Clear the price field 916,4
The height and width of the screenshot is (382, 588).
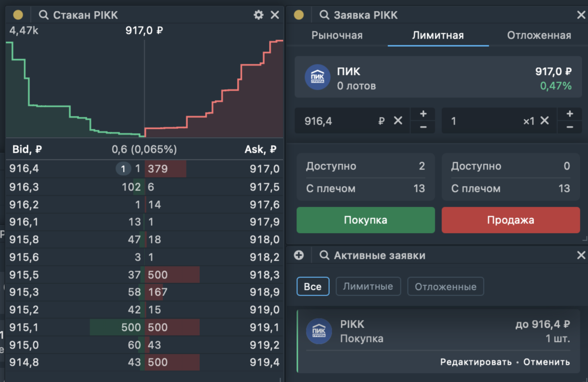tap(398, 121)
